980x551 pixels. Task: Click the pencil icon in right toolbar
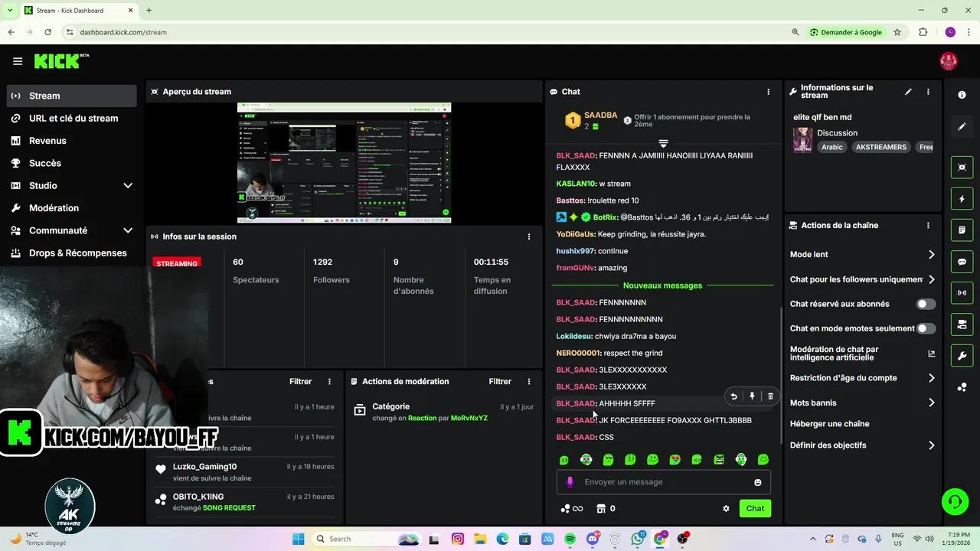click(962, 126)
